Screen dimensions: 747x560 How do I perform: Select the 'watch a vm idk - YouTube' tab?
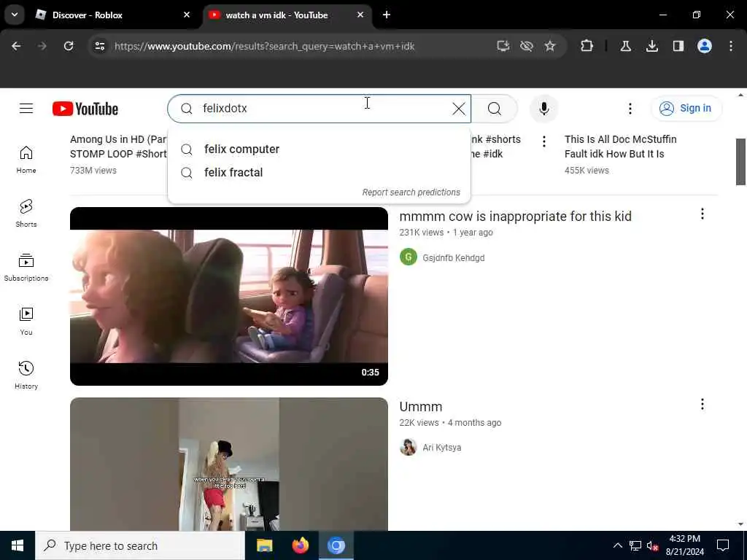[x=287, y=15]
